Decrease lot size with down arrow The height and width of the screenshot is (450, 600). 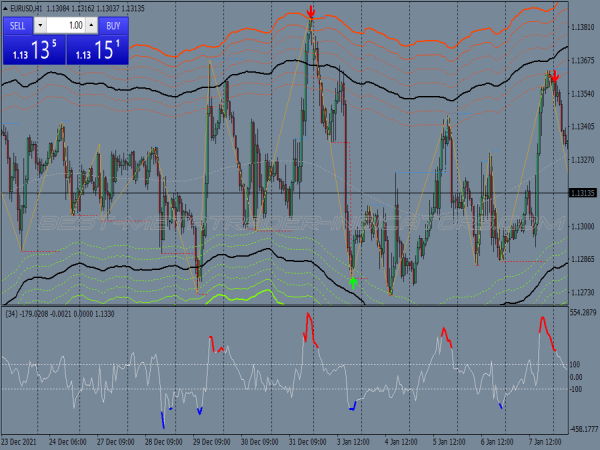click(x=40, y=26)
